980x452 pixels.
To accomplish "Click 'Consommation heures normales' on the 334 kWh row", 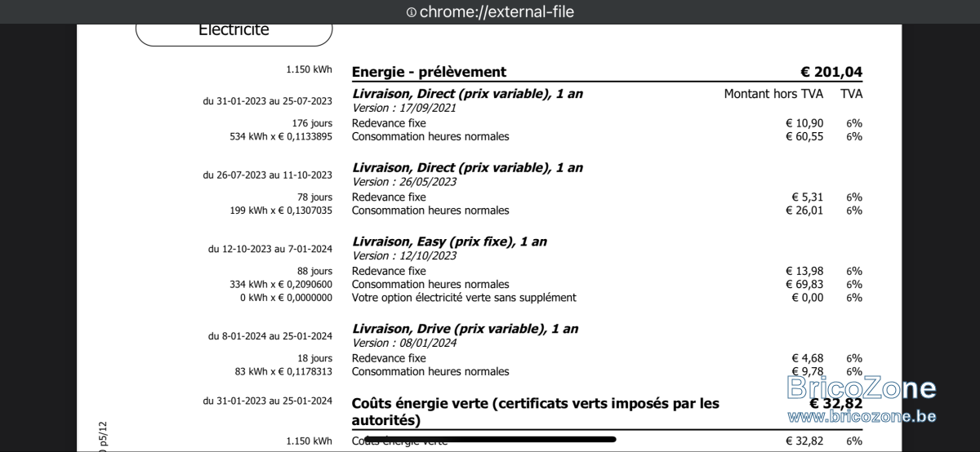I will [x=430, y=285].
